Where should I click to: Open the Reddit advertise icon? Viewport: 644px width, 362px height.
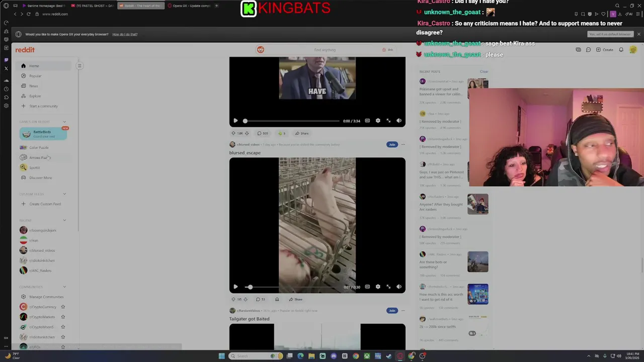coord(578,50)
